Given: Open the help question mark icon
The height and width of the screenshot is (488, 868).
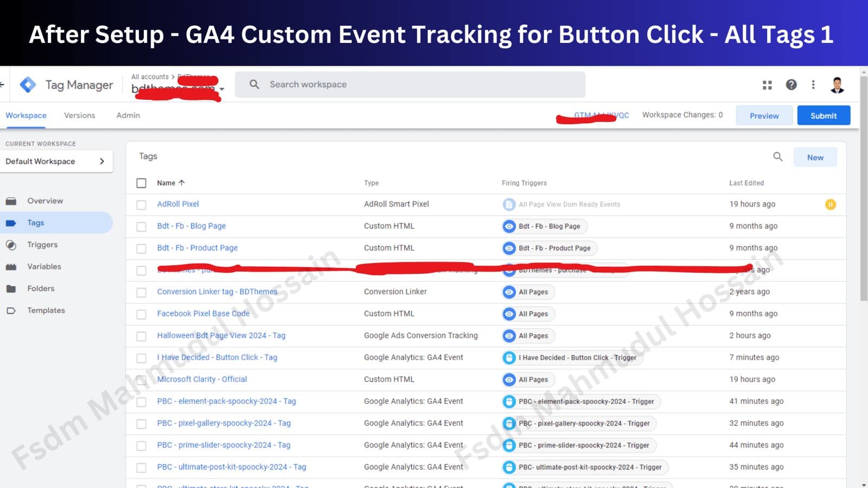Looking at the screenshot, I should (792, 85).
